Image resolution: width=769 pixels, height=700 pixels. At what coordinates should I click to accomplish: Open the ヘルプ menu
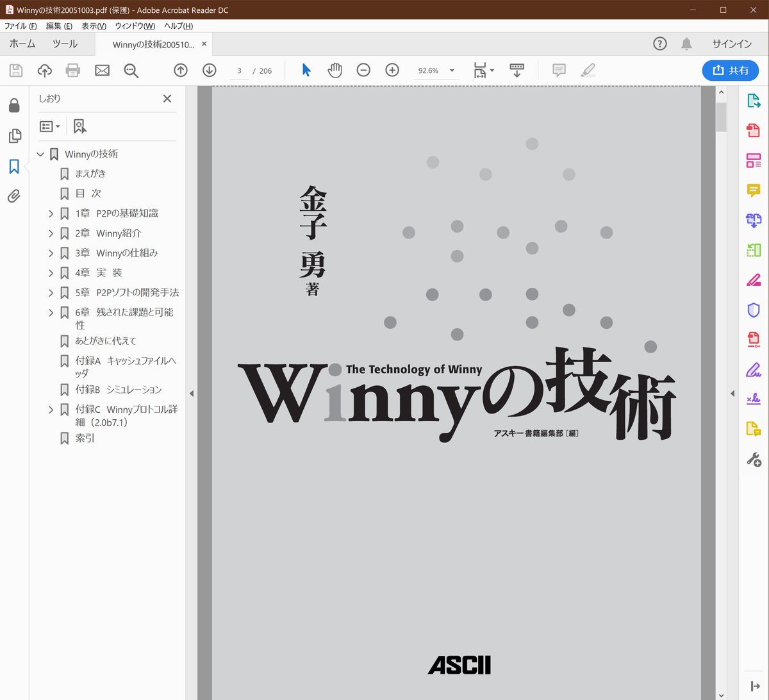pos(178,26)
